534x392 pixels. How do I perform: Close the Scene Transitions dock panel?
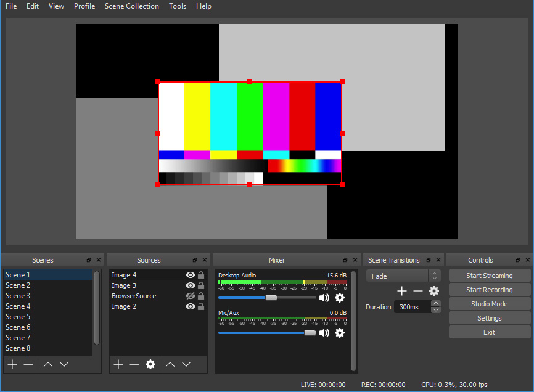click(x=438, y=260)
